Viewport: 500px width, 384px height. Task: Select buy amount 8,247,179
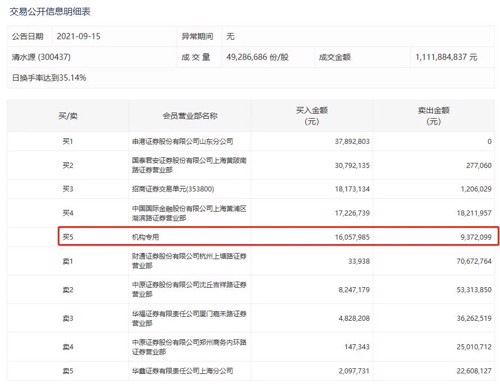(354, 290)
